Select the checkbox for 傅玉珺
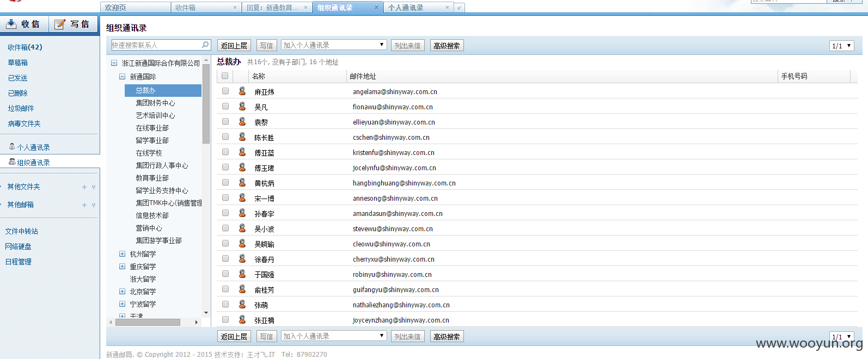The width and height of the screenshot is (868, 359). tap(225, 168)
